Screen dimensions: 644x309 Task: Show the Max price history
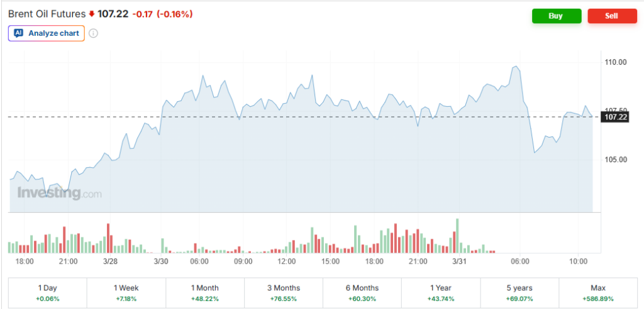pos(597,293)
